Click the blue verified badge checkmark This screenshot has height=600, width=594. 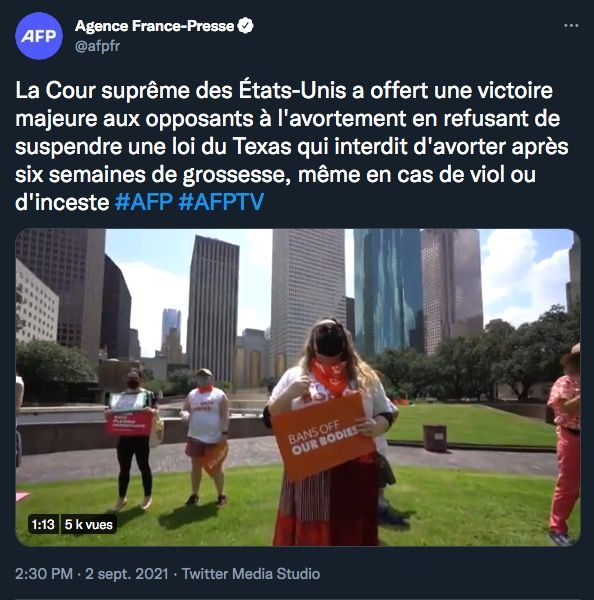tap(245, 26)
